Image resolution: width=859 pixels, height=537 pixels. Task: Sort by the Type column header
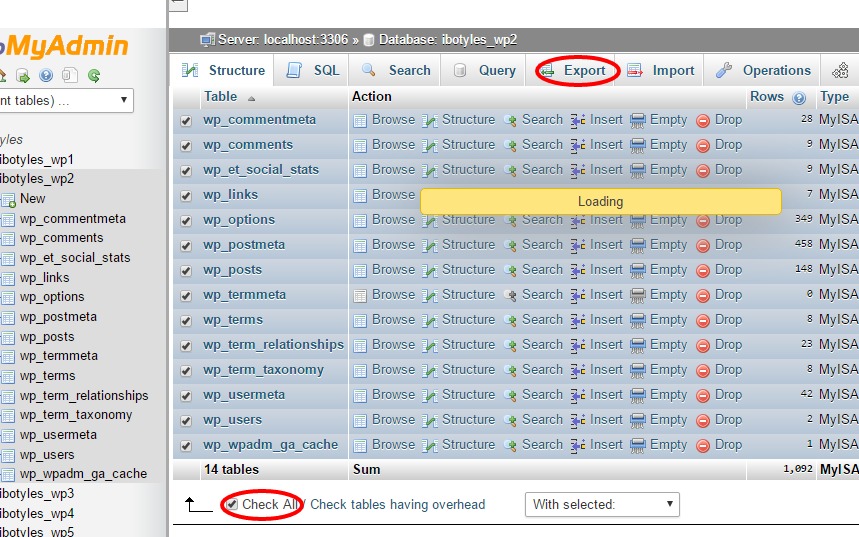coord(834,97)
